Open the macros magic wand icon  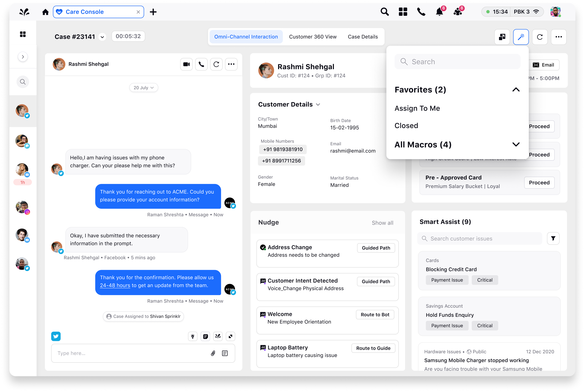521,37
